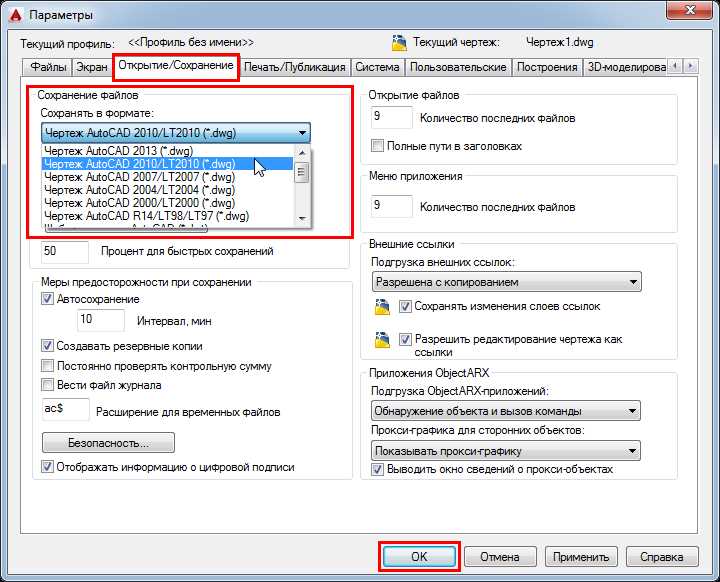Click the drawing icon next to Разрешить редактирование чертежа
Image resolution: width=720 pixels, height=582 pixels.
pos(382,340)
